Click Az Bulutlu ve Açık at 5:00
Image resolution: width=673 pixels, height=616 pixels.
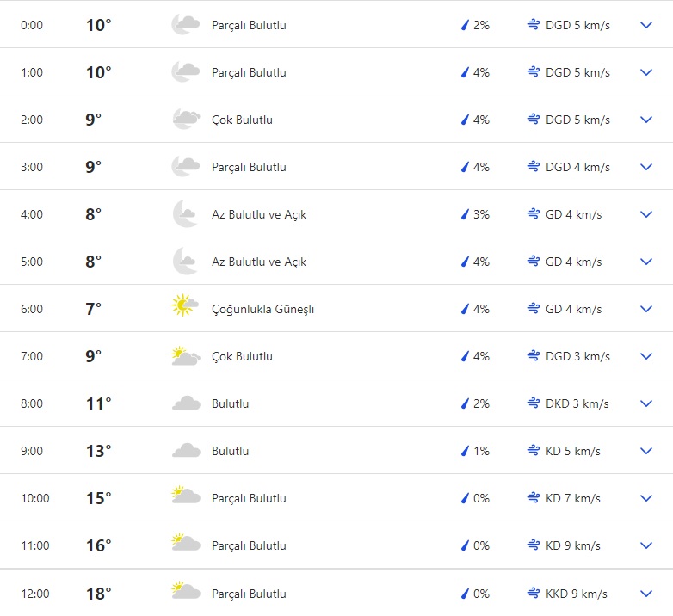tap(259, 262)
